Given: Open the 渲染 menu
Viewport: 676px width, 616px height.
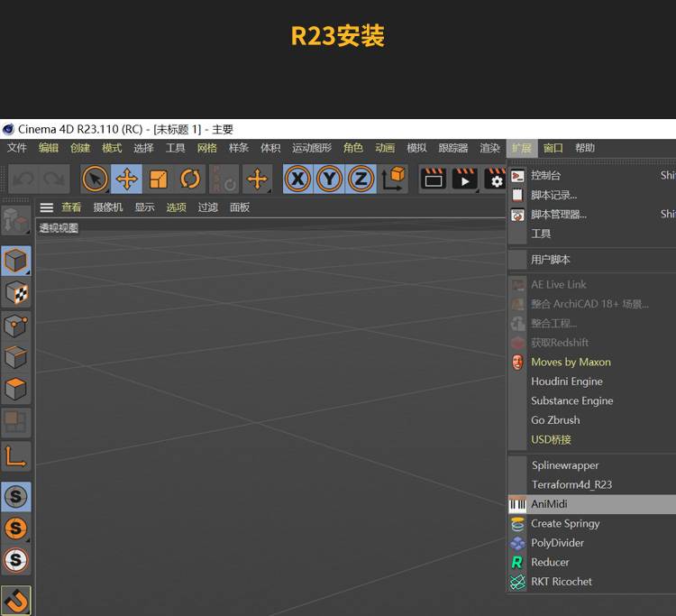Looking at the screenshot, I should (x=490, y=148).
